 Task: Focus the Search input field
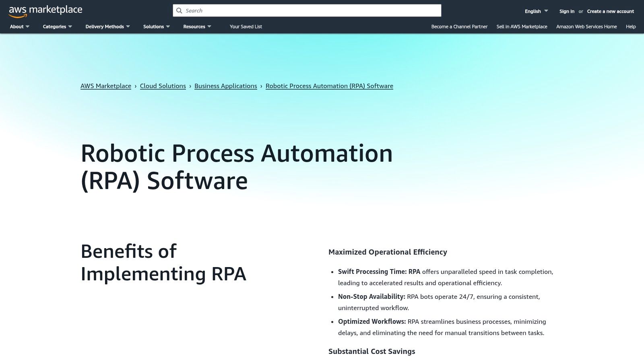coord(307,10)
